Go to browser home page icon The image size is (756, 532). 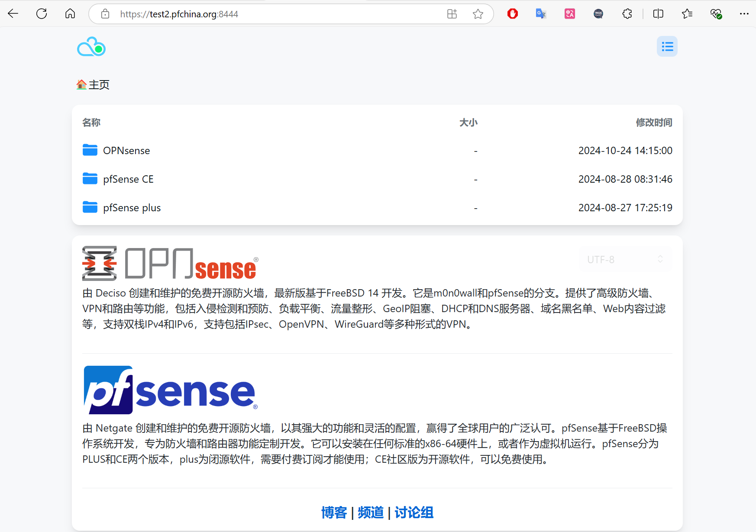[x=70, y=14]
